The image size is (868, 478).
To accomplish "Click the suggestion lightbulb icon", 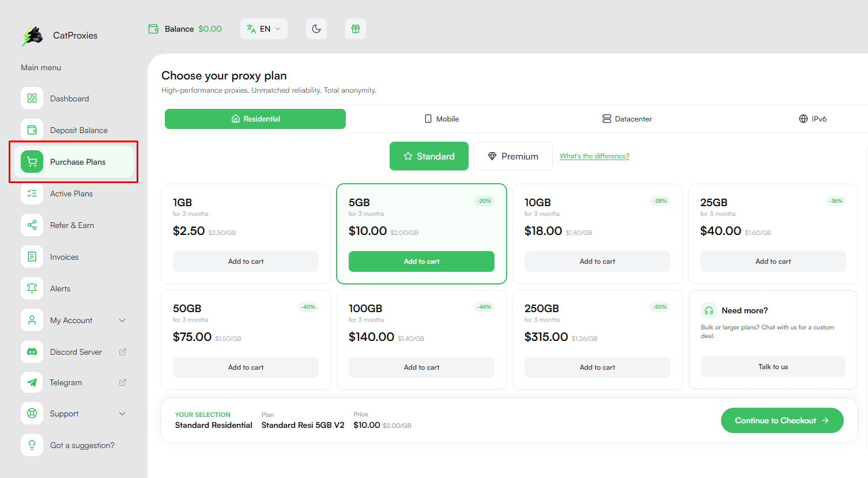I will pyautogui.click(x=32, y=445).
